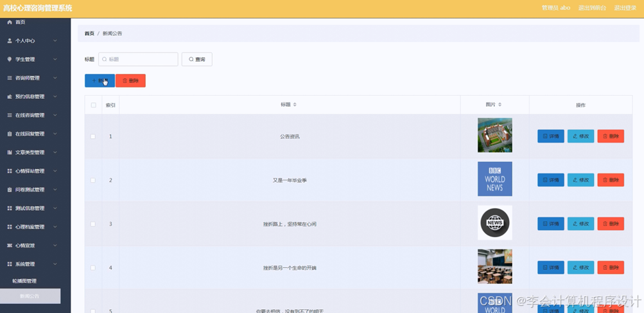Select the header checkbox for all rows
This screenshot has height=313, width=644.
click(93, 105)
